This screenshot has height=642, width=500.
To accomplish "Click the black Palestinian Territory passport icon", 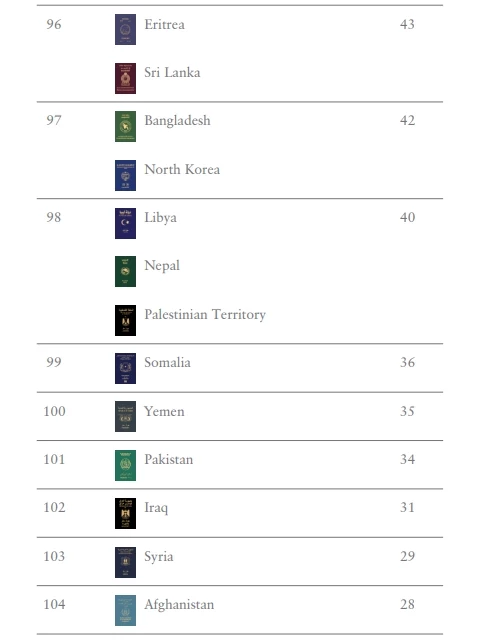I will (x=125, y=321).
